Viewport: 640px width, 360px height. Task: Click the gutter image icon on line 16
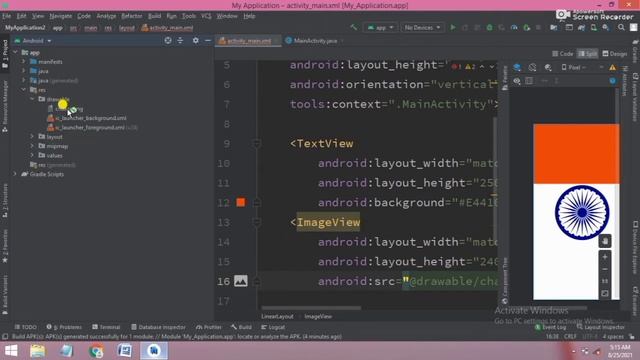241,281
